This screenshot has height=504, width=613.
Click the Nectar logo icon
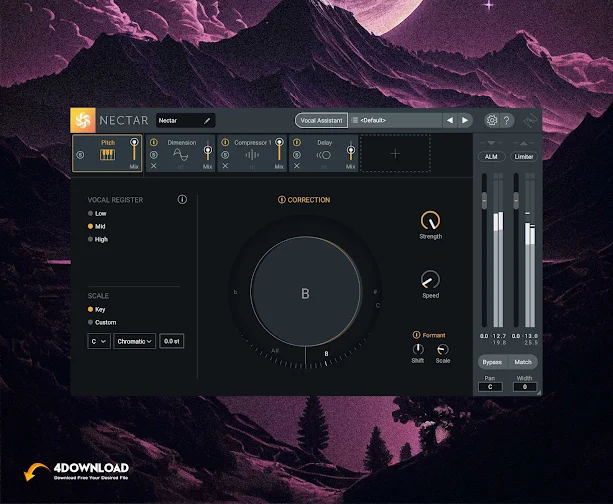point(83,120)
